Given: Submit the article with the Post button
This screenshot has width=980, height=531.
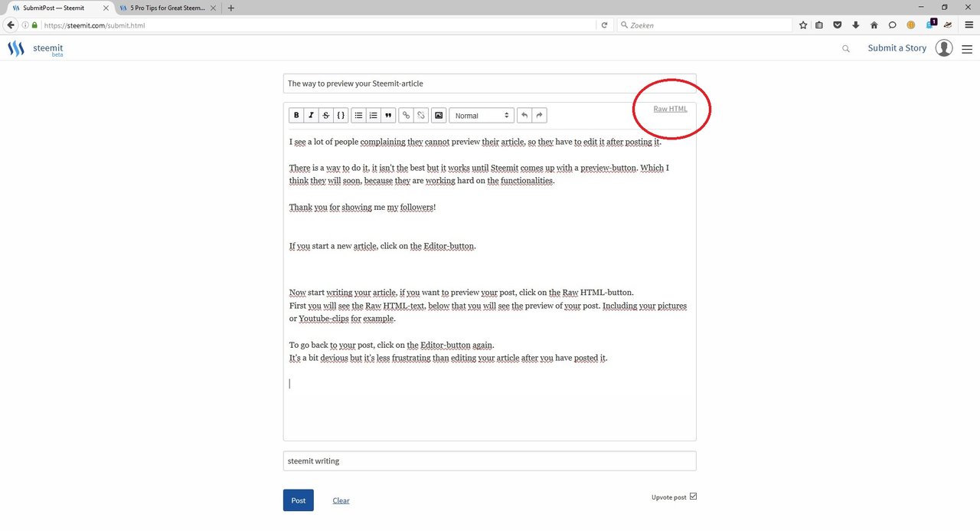Looking at the screenshot, I should (299, 500).
